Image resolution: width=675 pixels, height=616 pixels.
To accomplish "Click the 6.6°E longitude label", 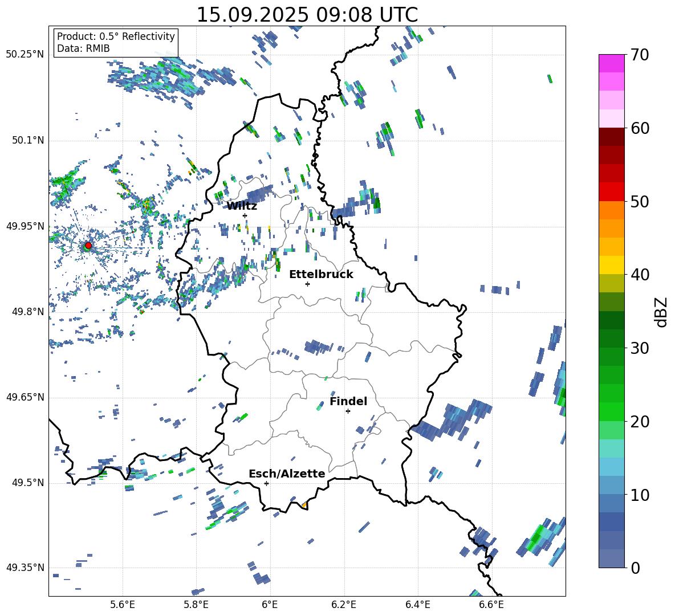I will click(x=491, y=605).
